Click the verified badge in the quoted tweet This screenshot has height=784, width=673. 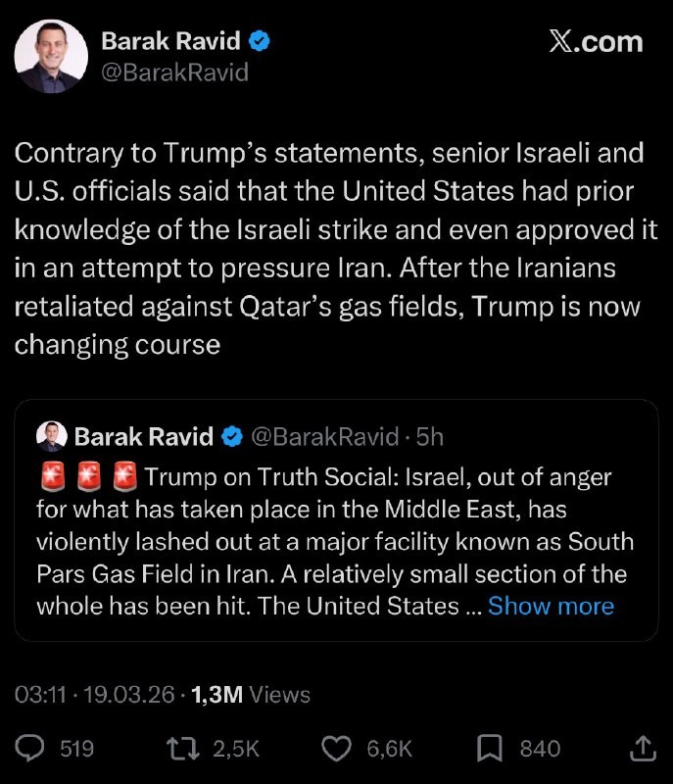click(x=232, y=436)
